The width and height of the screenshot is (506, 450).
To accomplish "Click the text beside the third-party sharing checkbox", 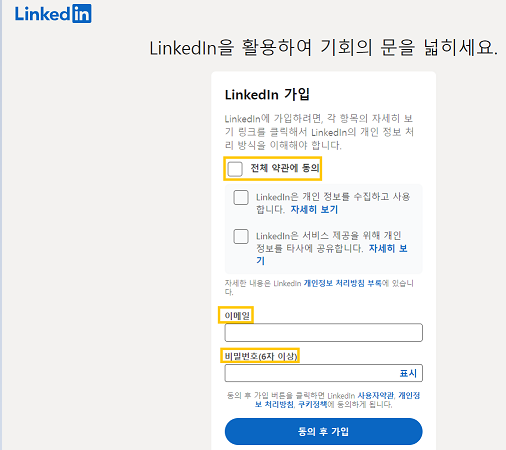I will coord(332,248).
